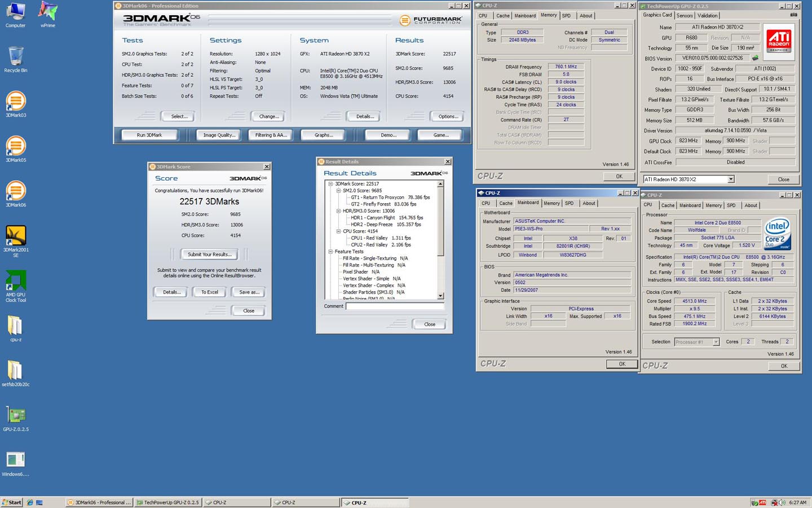Click GPU-Z screenshot camera icon
The image size is (812, 508).
793,15
